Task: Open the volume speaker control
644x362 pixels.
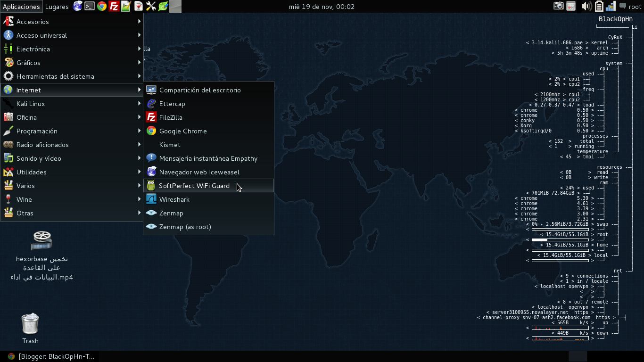Action: click(586, 6)
